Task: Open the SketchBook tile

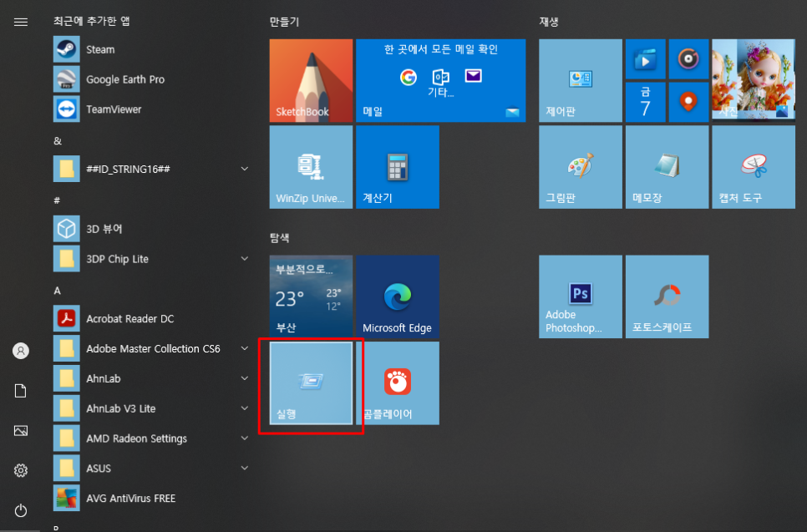Action: [x=311, y=81]
